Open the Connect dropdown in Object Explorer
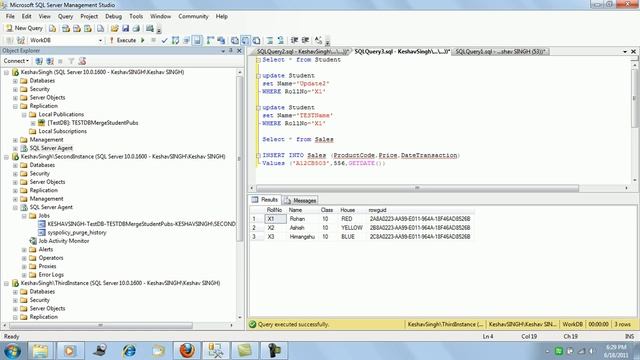Screen dimensions: 640x360 click(16, 61)
